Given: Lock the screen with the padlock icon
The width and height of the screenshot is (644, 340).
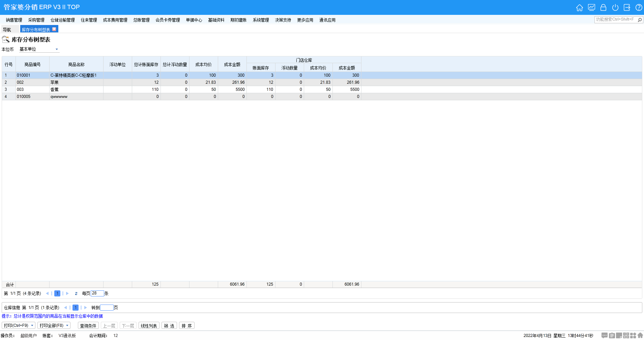Looking at the screenshot, I should pos(604,7).
